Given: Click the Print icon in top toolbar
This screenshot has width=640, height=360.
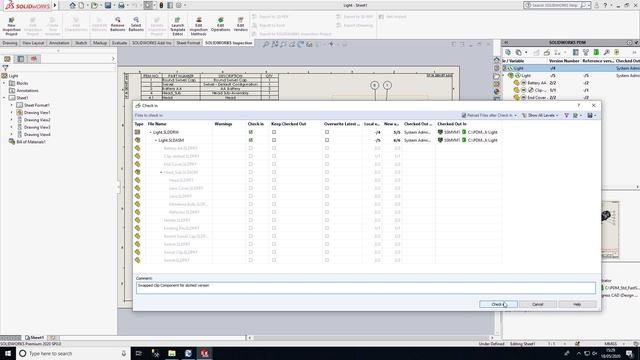Looking at the screenshot, I should tap(121, 5).
